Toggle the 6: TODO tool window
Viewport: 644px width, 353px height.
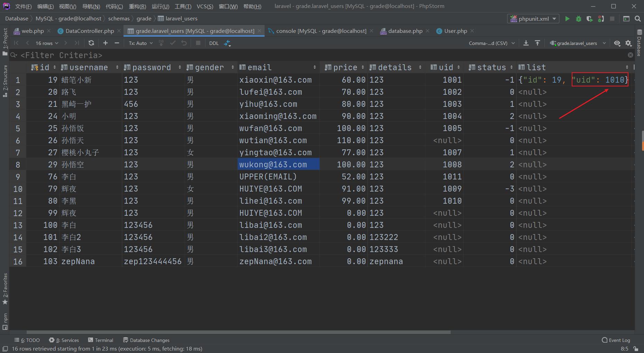(x=27, y=340)
